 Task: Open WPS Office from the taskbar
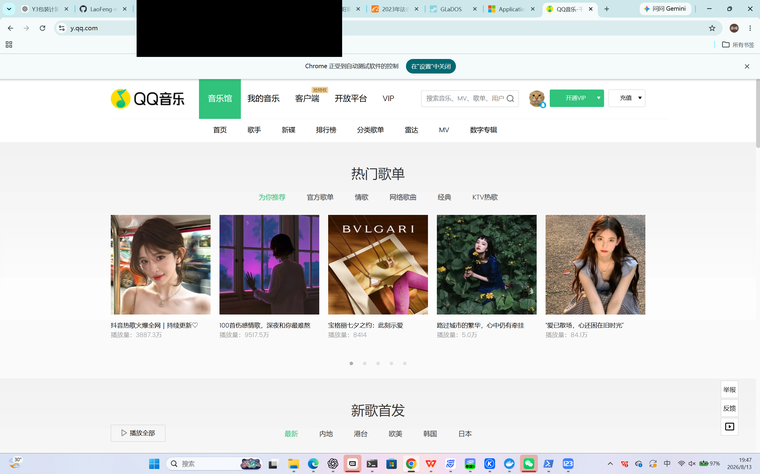click(430, 464)
